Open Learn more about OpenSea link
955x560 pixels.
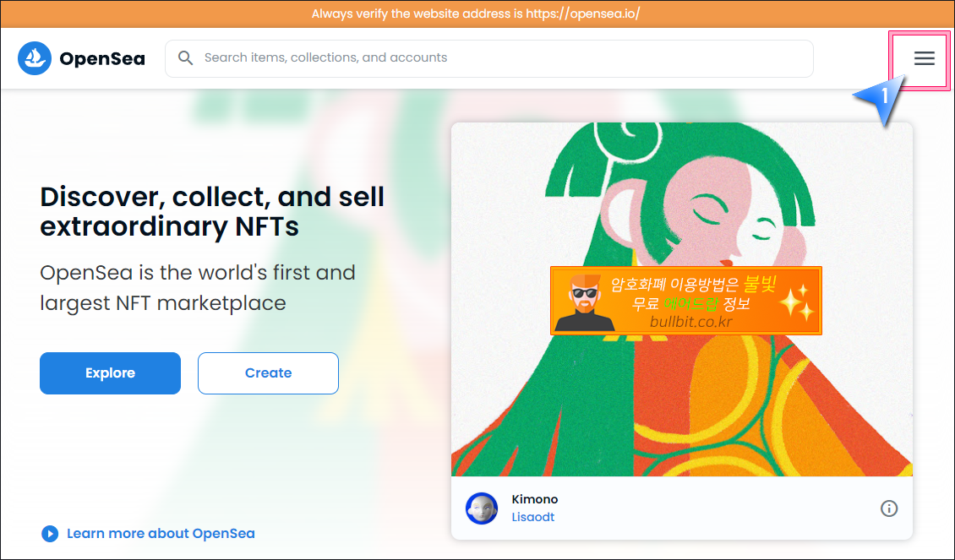pyautogui.click(x=161, y=534)
